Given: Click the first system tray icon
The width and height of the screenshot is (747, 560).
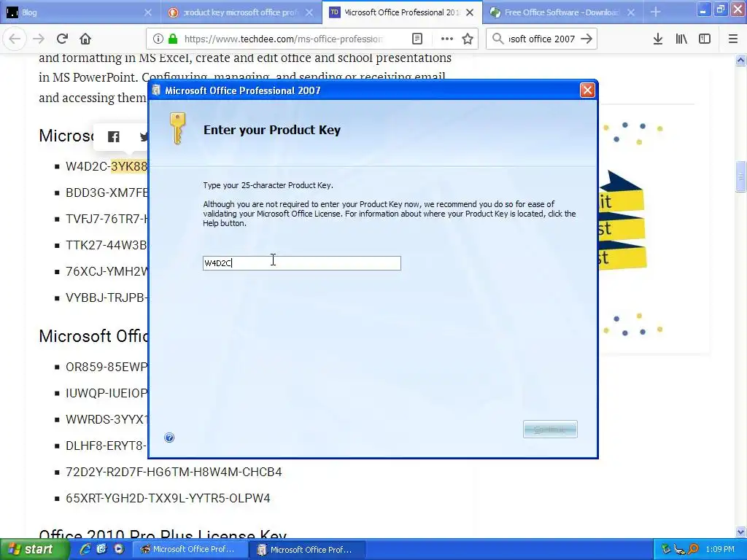Looking at the screenshot, I should 666,550.
